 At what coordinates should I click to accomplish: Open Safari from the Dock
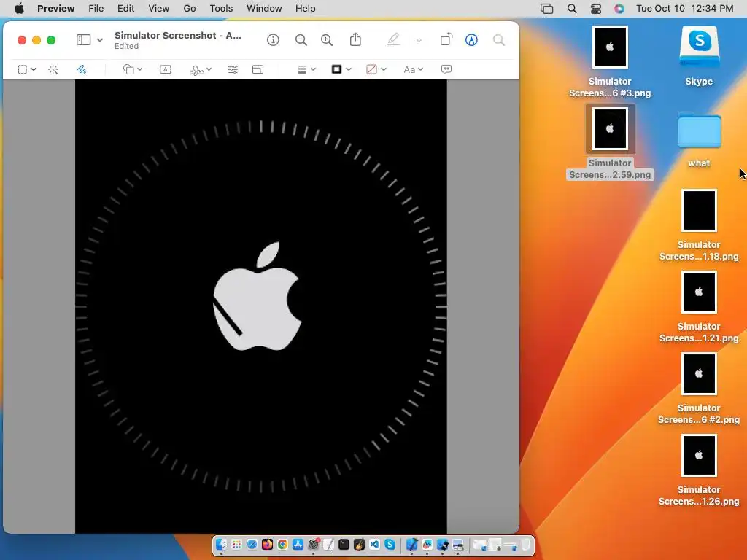[x=252, y=544]
